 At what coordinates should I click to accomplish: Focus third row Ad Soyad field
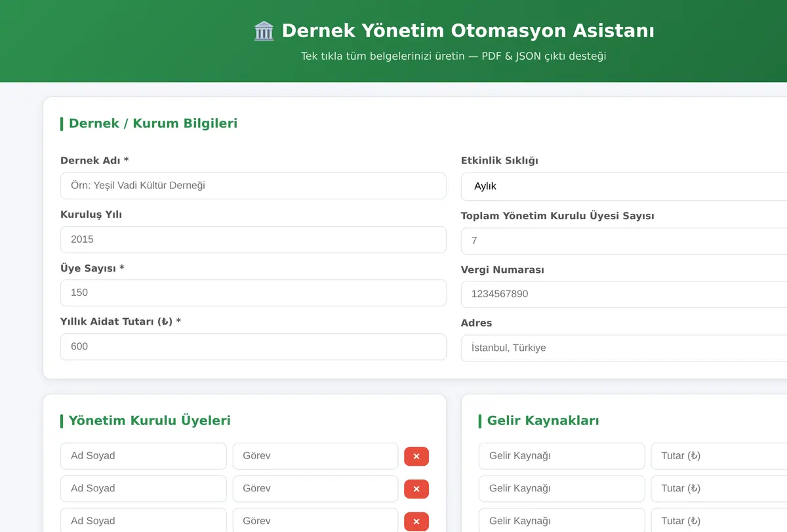click(144, 520)
